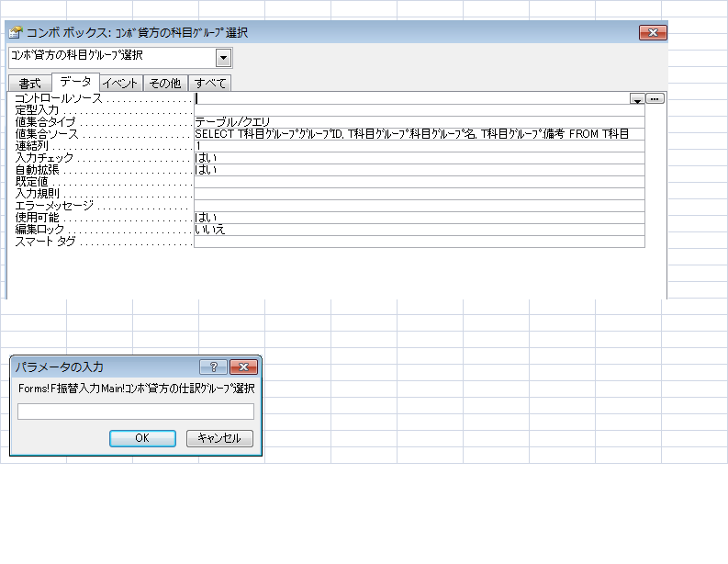Show the すべて properties tab
The image size is (728, 564).
point(210,84)
